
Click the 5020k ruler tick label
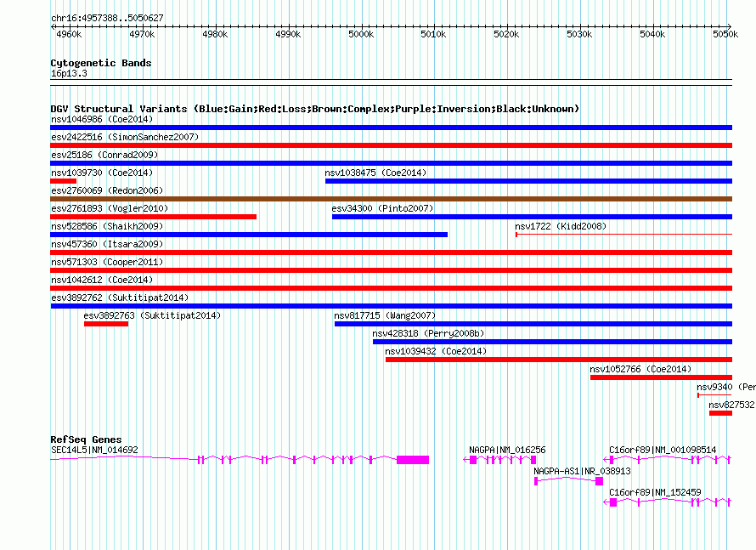pos(507,34)
